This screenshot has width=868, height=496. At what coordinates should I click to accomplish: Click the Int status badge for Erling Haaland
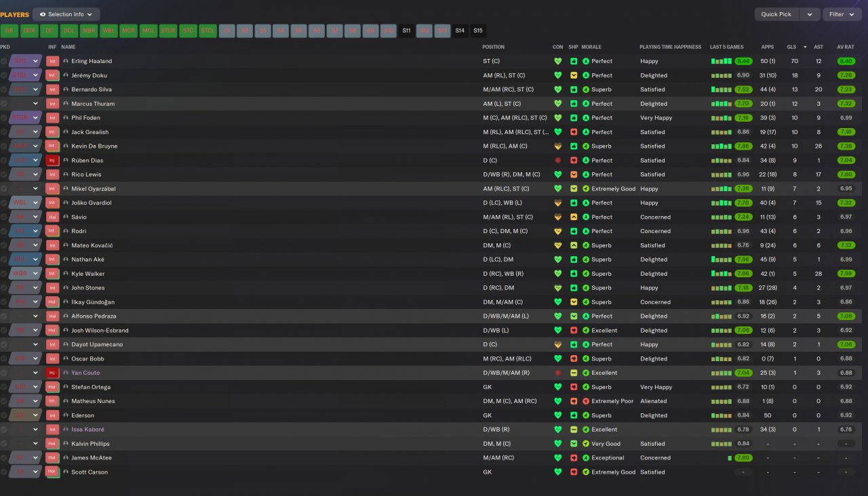coord(52,61)
